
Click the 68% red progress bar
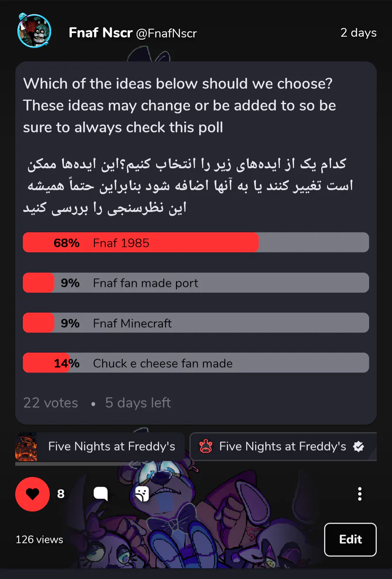coord(141,242)
